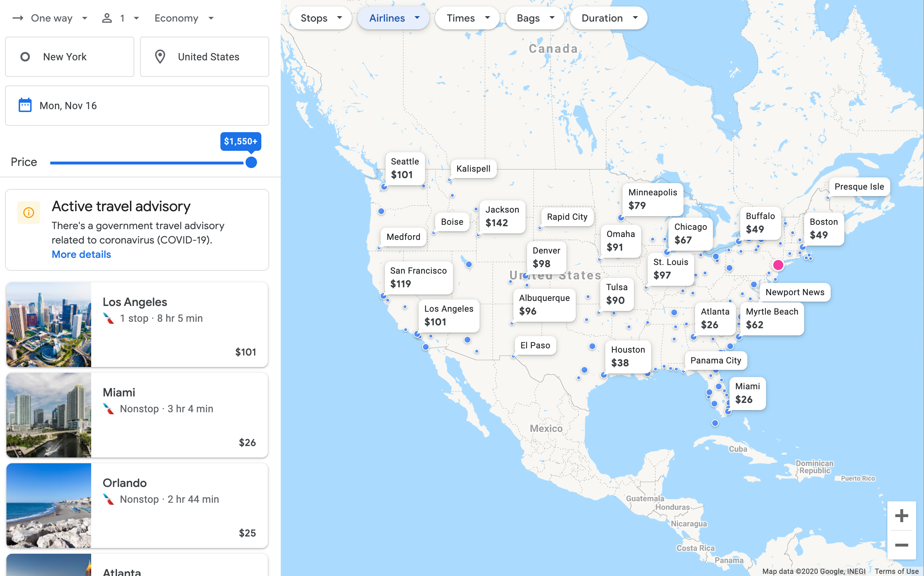Click the Chicago $67 map label
This screenshot has width=924, height=576.
pyautogui.click(x=690, y=233)
